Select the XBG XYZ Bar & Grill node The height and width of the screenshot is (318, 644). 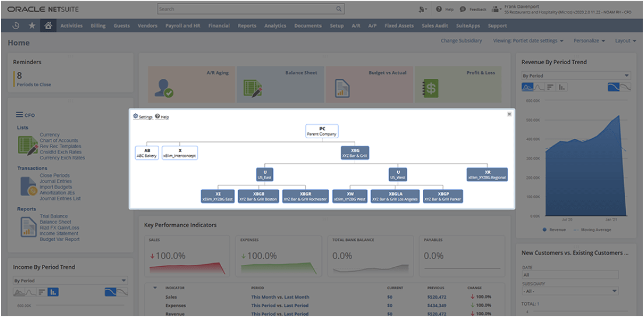coord(355,153)
